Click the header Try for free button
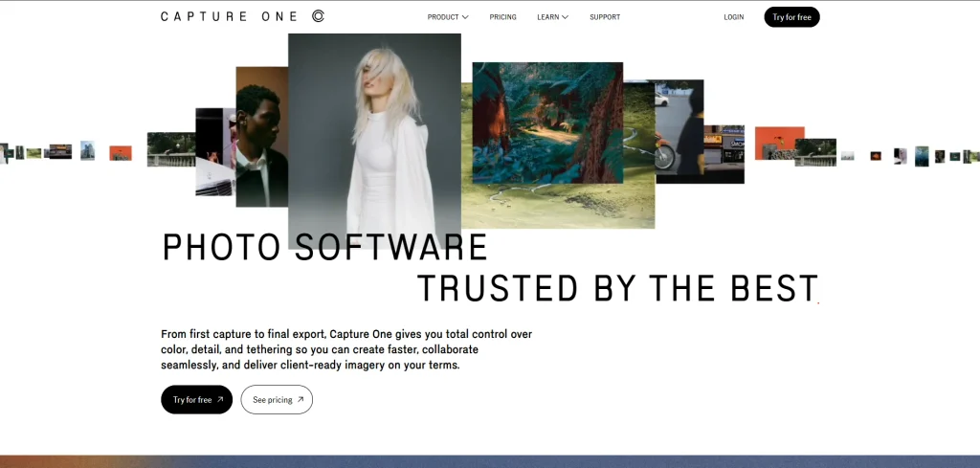The width and height of the screenshot is (980, 468). [x=791, y=17]
